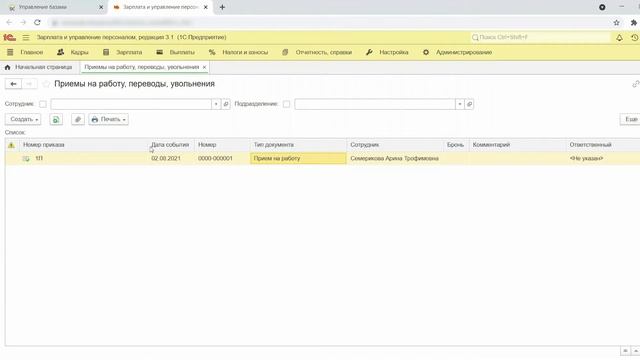The width and height of the screenshot is (640, 360).
Task: Click the open button next to Подразделение field
Action: pyautogui.click(x=469, y=104)
